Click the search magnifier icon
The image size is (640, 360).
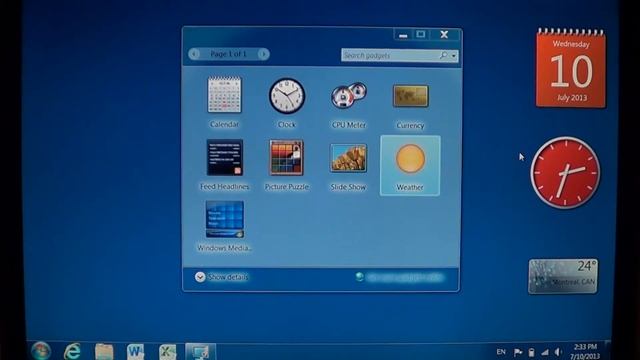tap(444, 55)
